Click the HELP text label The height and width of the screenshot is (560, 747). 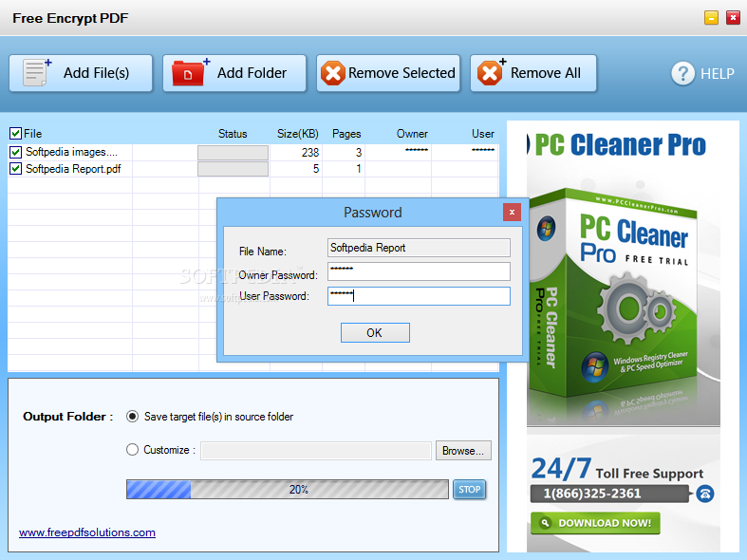(717, 74)
